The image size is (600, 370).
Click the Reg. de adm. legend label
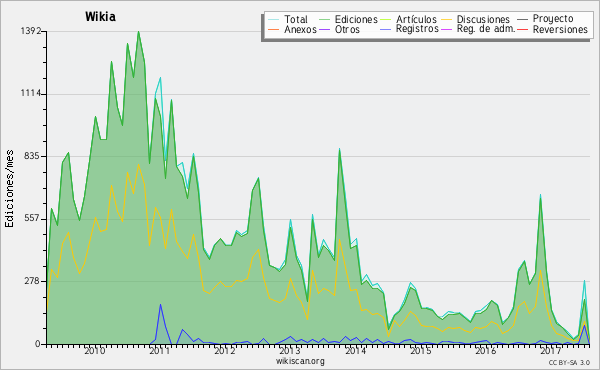[486, 29]
